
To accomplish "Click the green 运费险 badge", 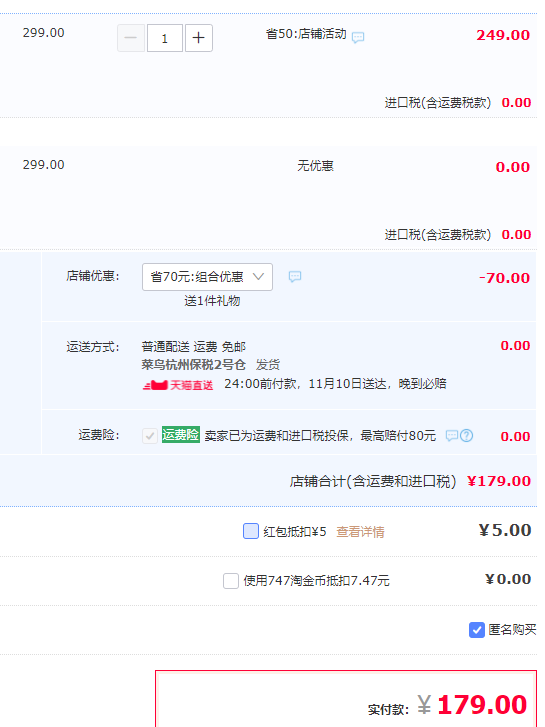I will (181, 434).
